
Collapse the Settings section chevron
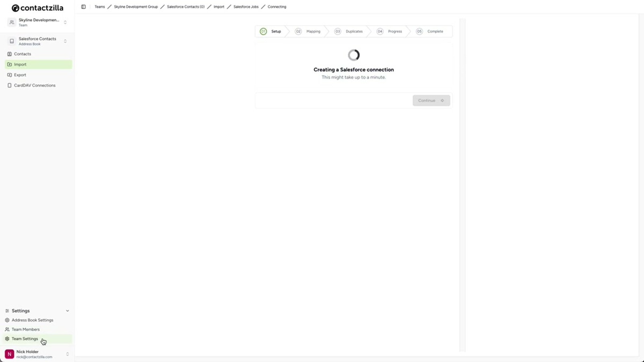(x=67, y=311)
